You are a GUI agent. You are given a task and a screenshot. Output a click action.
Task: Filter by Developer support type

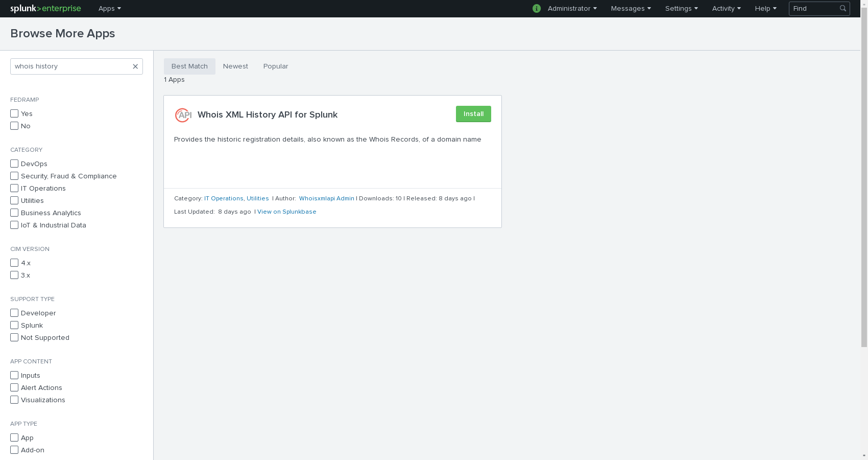click(x=14, y=313)
